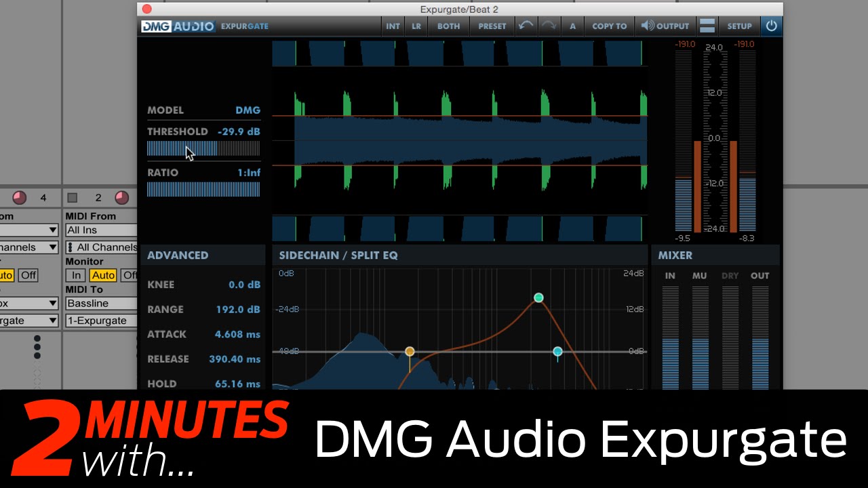Click the mixer MU makeup fader

(700, 338)
